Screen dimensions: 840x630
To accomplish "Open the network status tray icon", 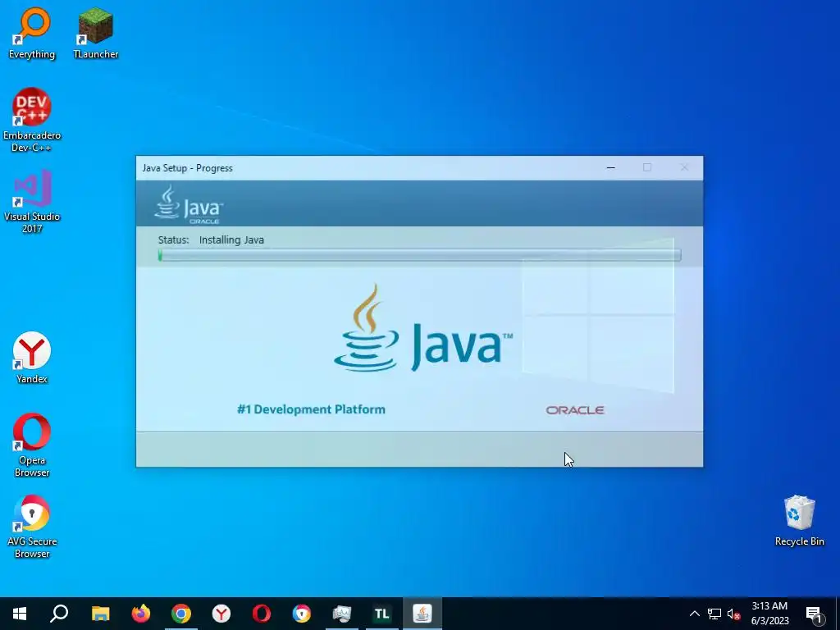I will click(x=714, y=614).
